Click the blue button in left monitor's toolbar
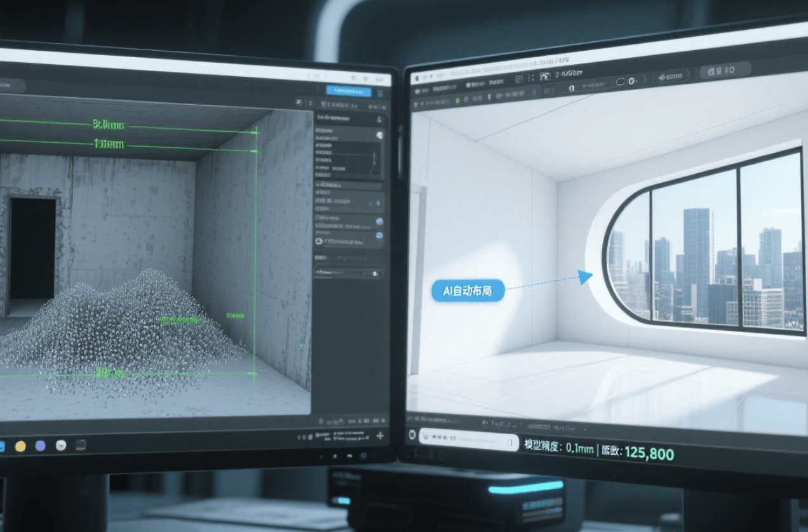This screenshot has width=808, height=532. tap(348, 91)
